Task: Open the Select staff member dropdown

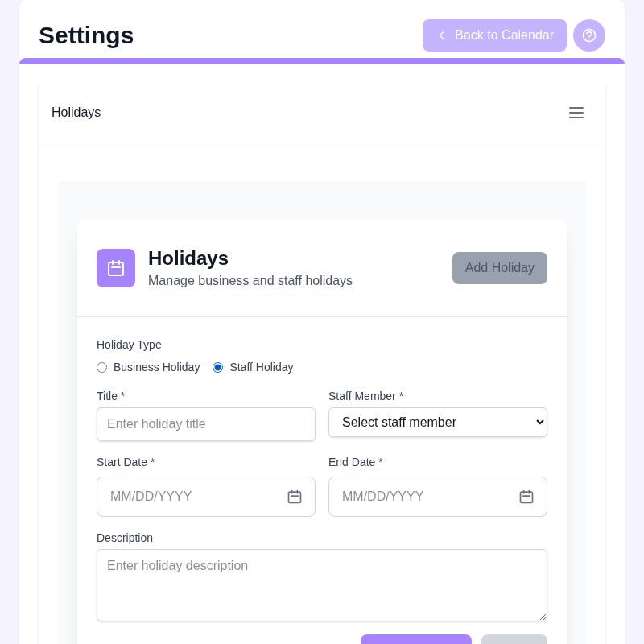Action: [x=437, y=422]
